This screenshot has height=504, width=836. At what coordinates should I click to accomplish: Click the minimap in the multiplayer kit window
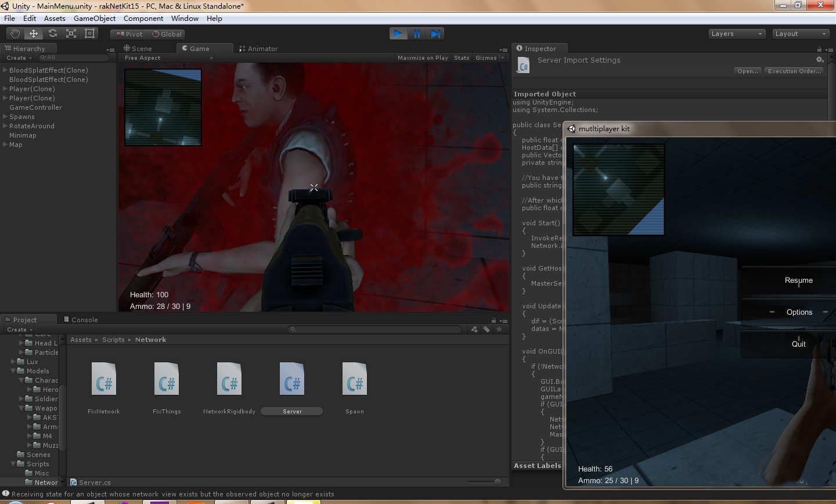(x=618, y=190)
